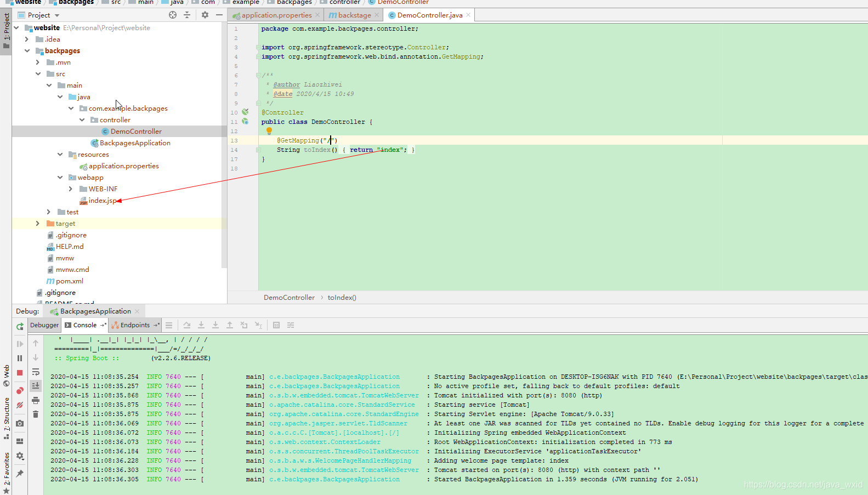Click the camera thread dump icon

pyautogui.click(x=20, y=423)
